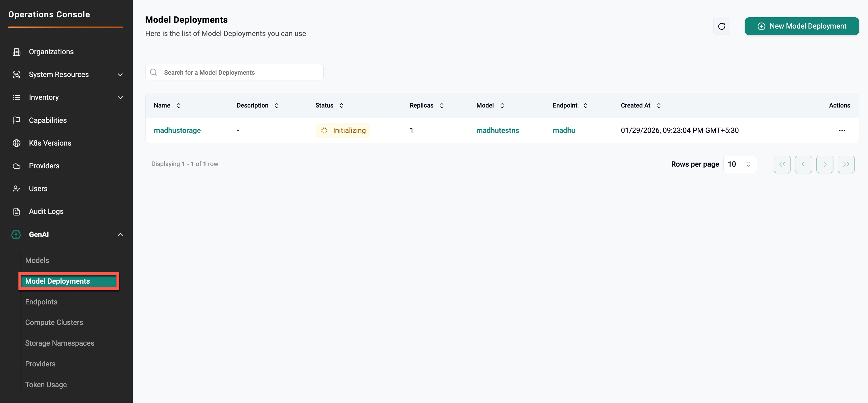Go to the first page of results

(782, 164)
